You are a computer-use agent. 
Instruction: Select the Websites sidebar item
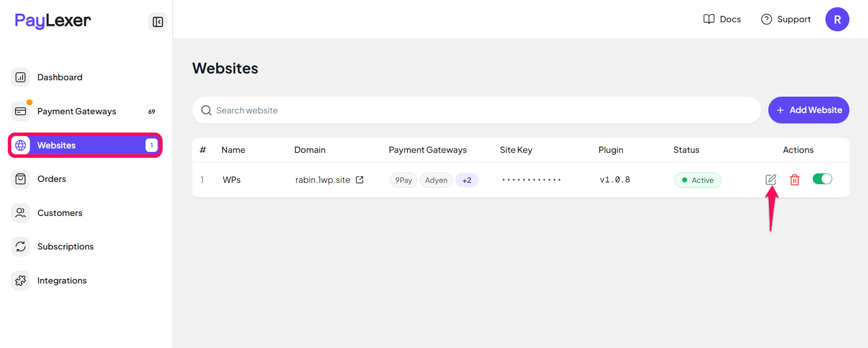[x=85, y=145]
